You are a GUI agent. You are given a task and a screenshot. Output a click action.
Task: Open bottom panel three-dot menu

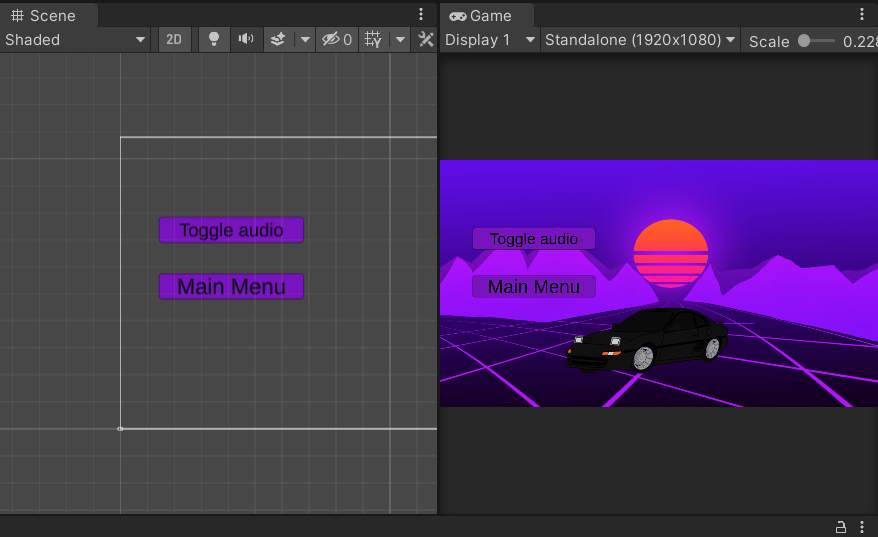(x=862, y=527)
